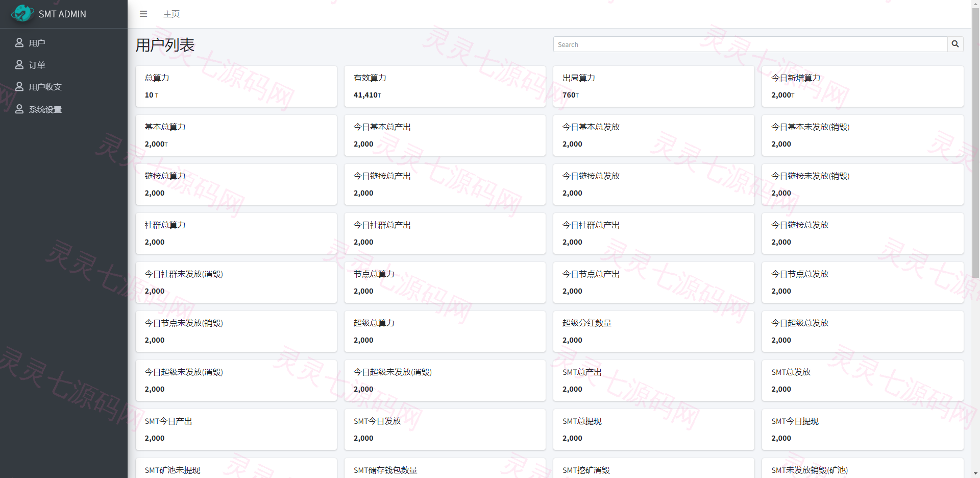Viewport: 980px width, 478px height.
Task: Select the SMT总提现 card title
Action: (x=582, y=421)
